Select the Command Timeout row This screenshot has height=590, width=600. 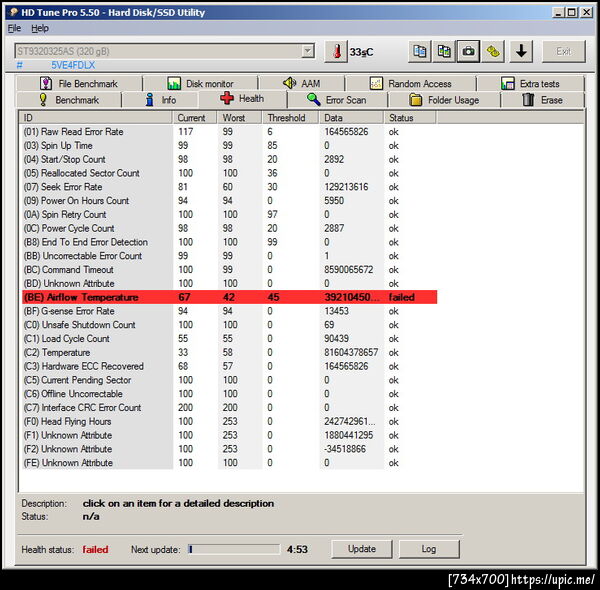pyautogui.click(x=230, y=269)
